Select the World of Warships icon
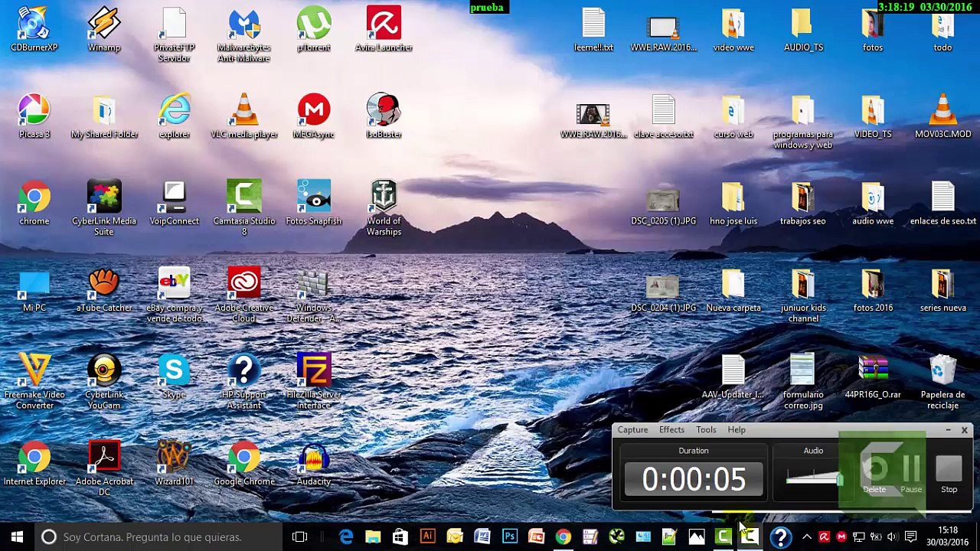Image resolution: width=980 pixels, height=551 pixels. point(384,207)
